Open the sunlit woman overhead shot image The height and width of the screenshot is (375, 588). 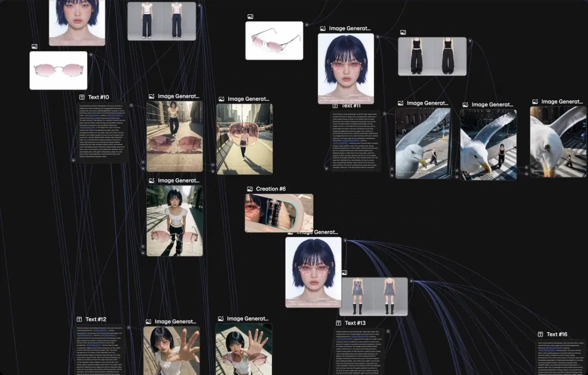174,220
